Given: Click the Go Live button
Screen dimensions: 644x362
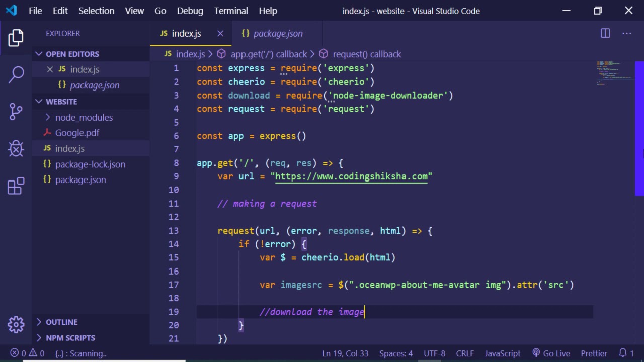Looking at the screenshot, I should pos(550,353).
